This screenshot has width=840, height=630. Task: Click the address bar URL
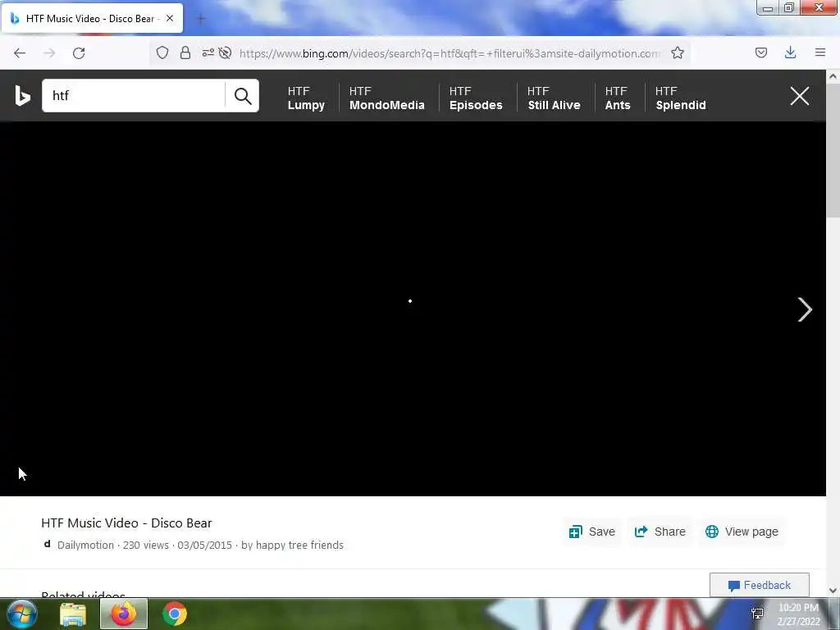click(449, 53)
